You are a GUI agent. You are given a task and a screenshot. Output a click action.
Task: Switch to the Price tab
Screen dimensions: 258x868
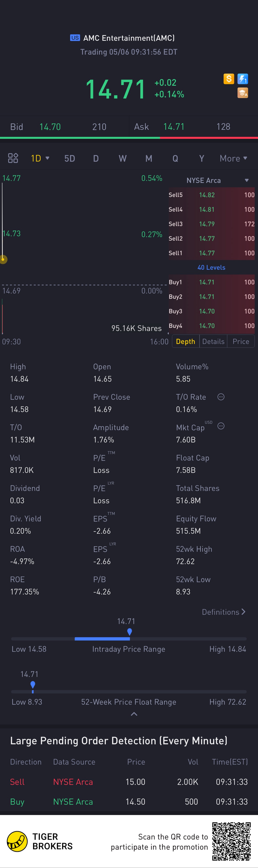pos(241,341)
